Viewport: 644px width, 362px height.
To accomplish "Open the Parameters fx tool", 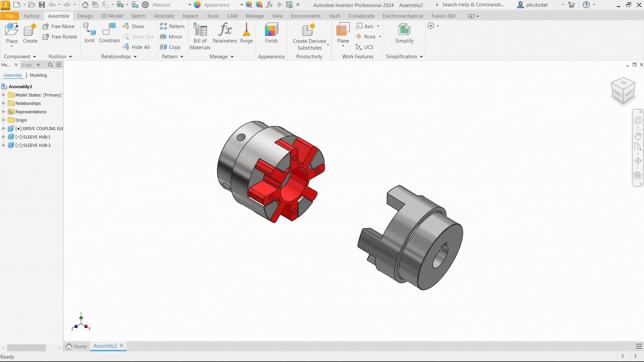I will (225, 33).
